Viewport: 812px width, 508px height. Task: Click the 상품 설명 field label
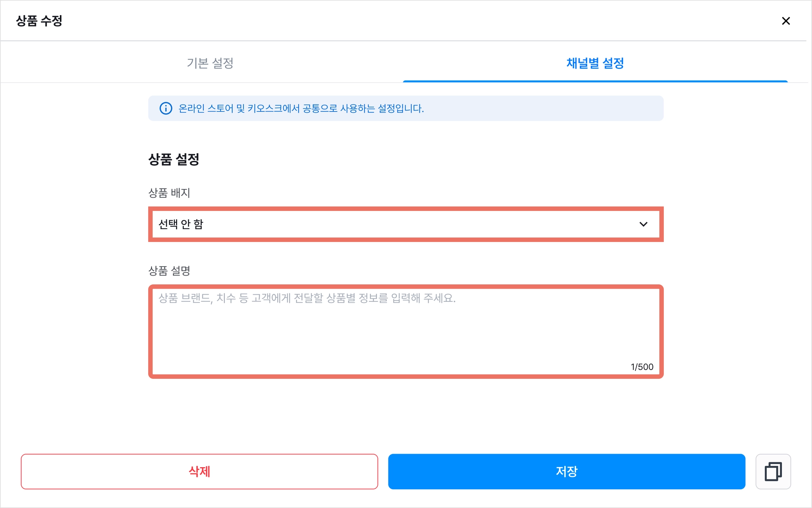[169, 270]
